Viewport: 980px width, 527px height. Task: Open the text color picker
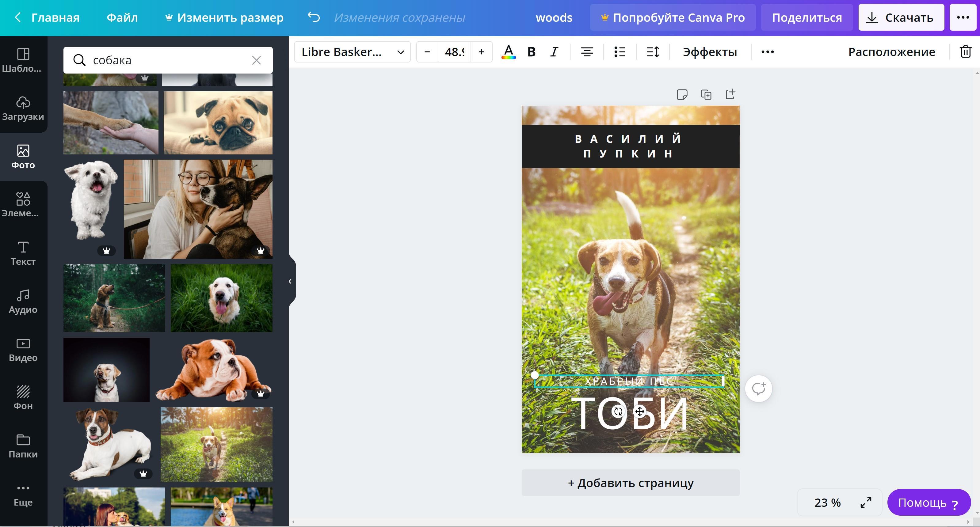coord(508,52)
